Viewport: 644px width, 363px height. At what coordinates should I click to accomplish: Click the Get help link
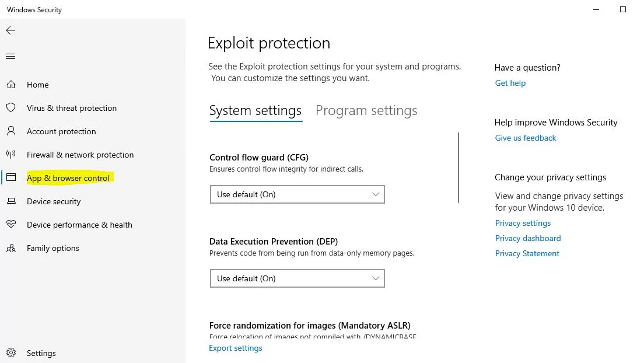click(x=510, y=83)
